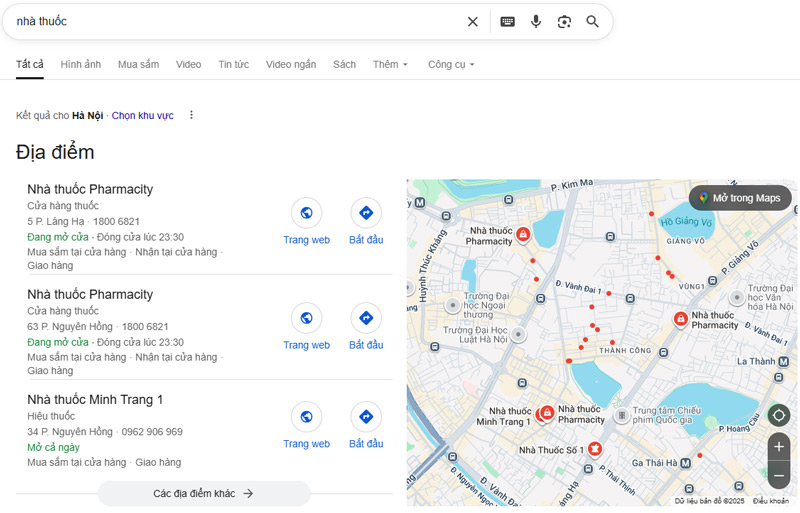The height and width of the screenshot is (513, 800).
Task: Open the Video ngắn tab
Action: [x=291, y=64]
